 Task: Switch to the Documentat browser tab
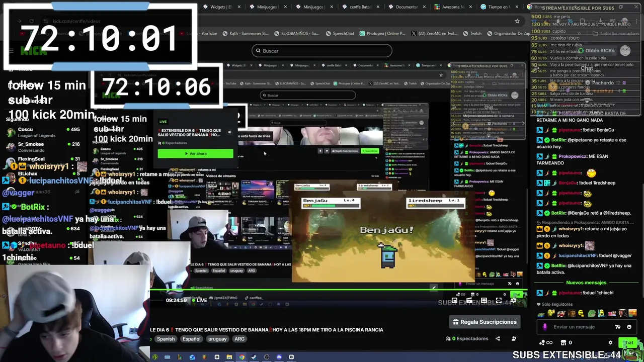click(x=407, y=7)
